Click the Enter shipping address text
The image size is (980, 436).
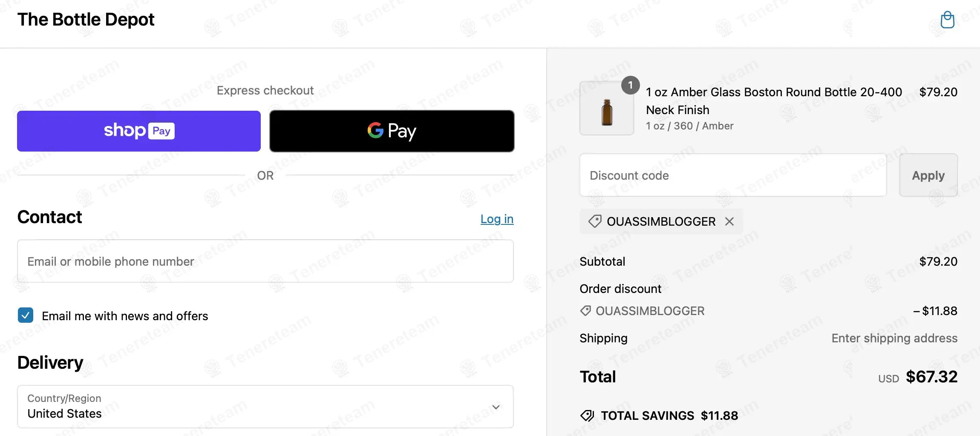coord(894,338)
